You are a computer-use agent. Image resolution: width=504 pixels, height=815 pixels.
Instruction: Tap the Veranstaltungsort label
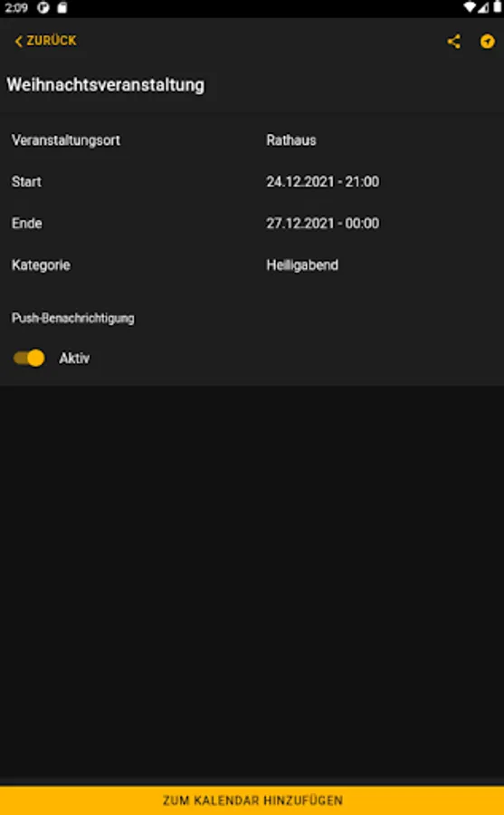point(66,140)
